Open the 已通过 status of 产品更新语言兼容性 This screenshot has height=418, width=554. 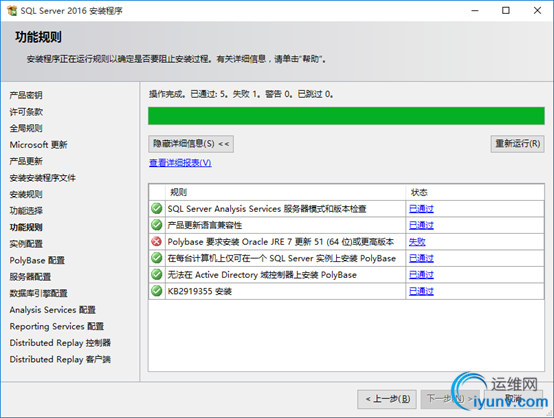pos(421,225)
